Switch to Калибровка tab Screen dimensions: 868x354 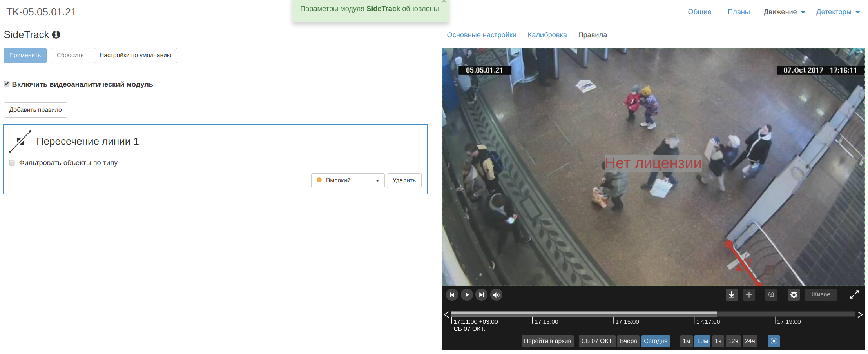click(547, 35)
